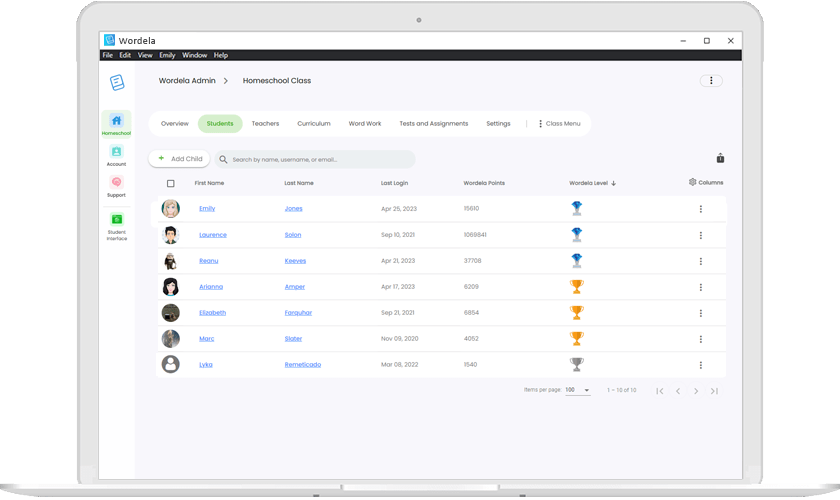The width and height of the screenshot is (840, 500).
Task: Click the points value 1069841
Action: coord(475,235)
